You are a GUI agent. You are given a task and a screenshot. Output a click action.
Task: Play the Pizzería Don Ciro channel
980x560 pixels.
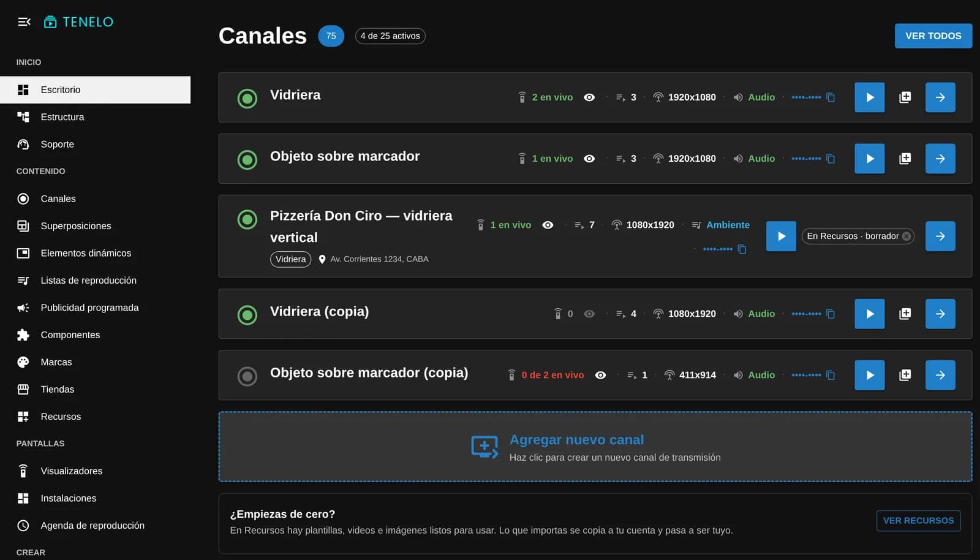(x=782, y=236)
